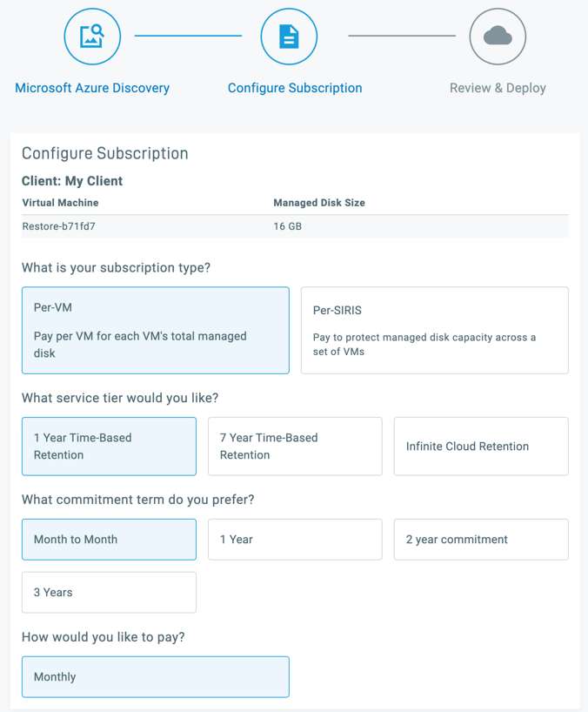Open the Microsoft Azure Discovery step label

[92, 88]
